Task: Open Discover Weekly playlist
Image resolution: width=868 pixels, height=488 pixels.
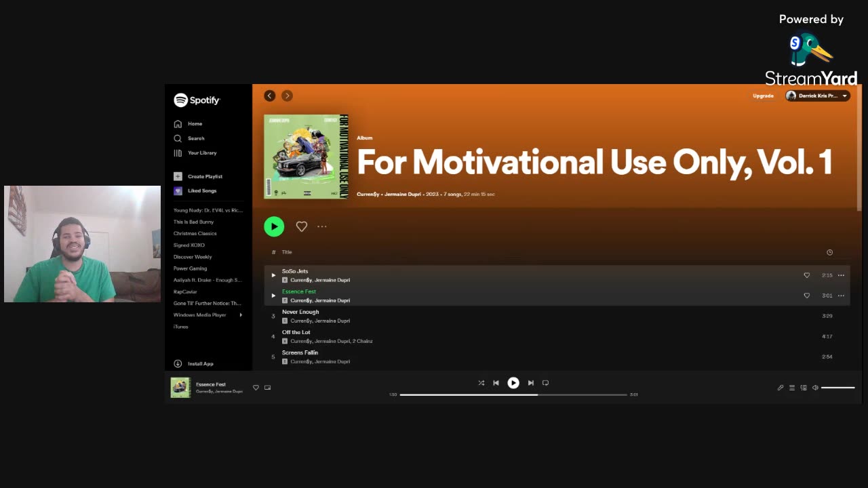Action: [193, 257]
